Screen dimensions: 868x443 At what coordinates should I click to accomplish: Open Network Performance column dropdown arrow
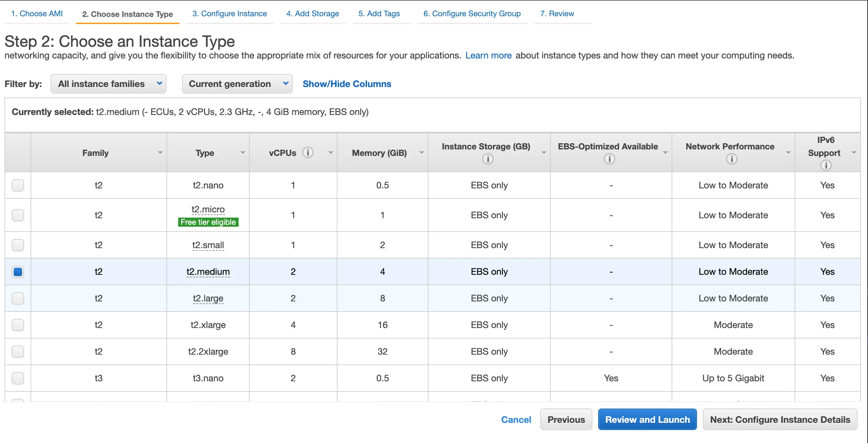click(788, 153)
